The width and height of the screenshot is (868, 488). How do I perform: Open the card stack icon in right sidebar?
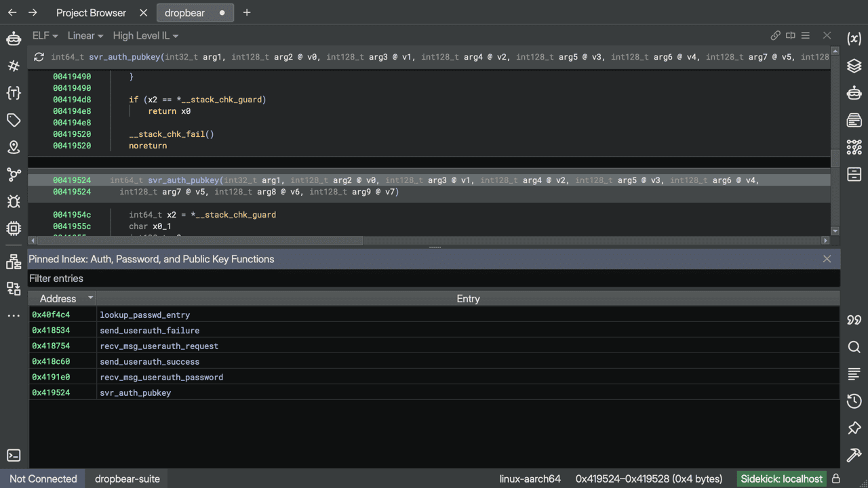point(854,120)
